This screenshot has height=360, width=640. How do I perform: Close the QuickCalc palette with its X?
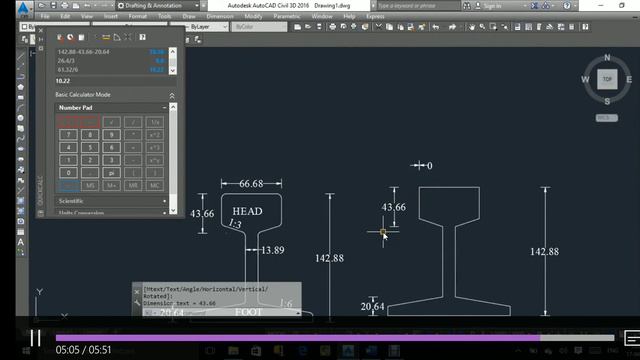click(41, 30)
